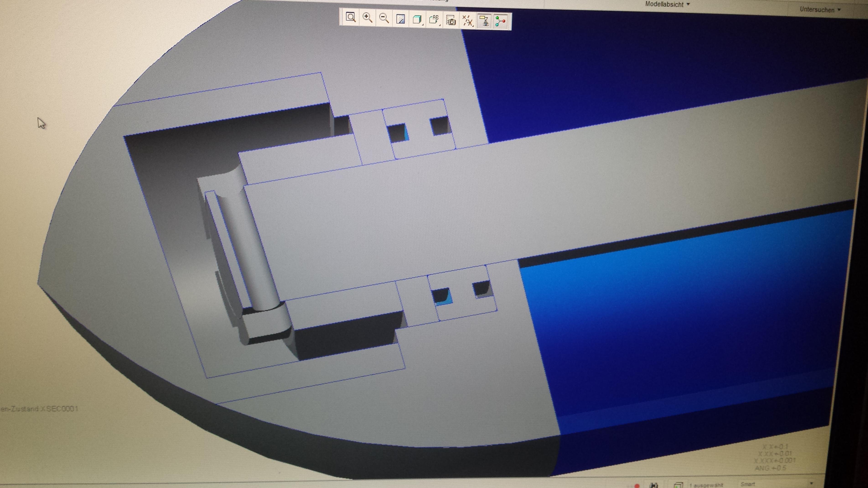Viewport: 868px width, 488px height.
Task: Click the Zoom Out magnifier icon
Action: pyautogui.click(x=384, y=18)
